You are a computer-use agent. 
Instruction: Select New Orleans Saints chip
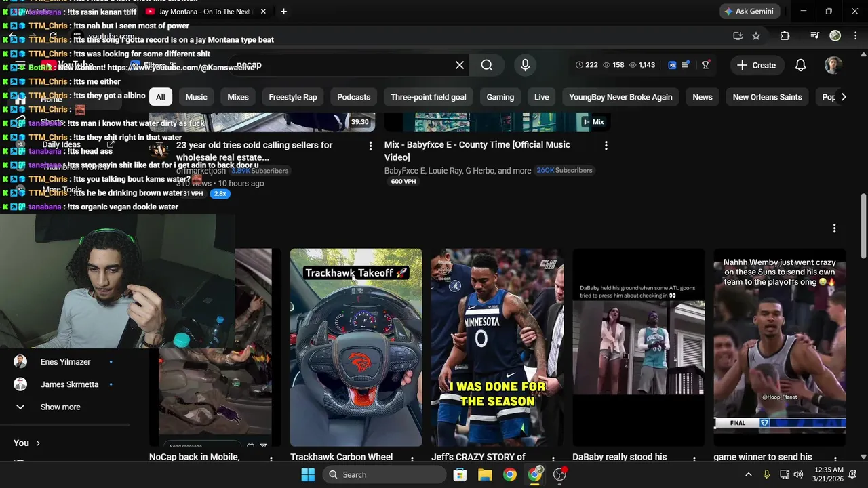click(x=767, y=97)
